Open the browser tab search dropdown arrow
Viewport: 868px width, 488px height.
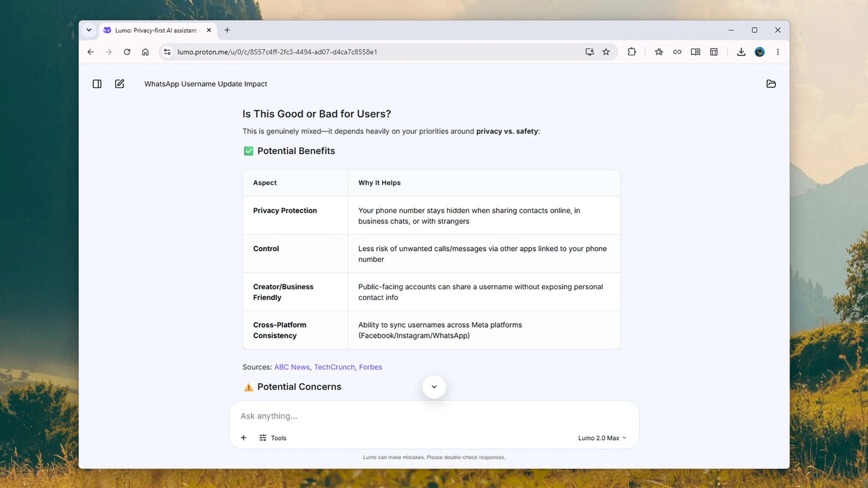pos(89,30)
